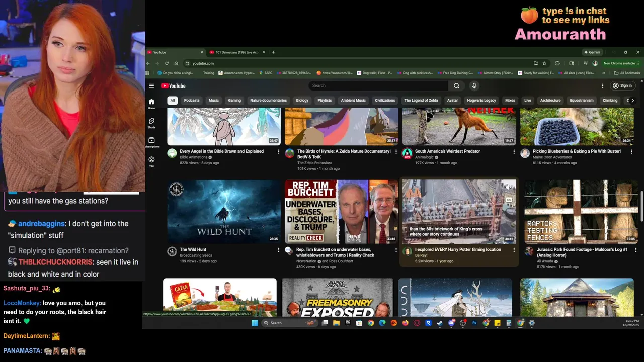Open more options for South America's Weirdest Predator
644x362 pixels.
pyautogui.click(x=514, y=151)
